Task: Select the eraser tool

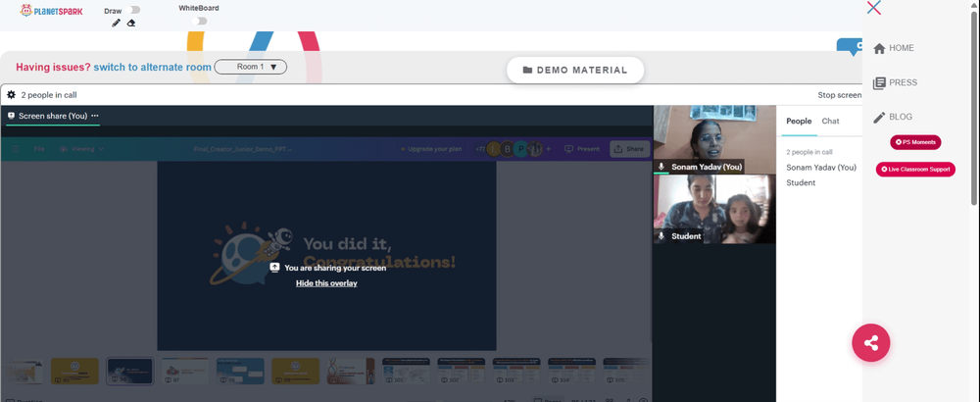Action: 130,24
